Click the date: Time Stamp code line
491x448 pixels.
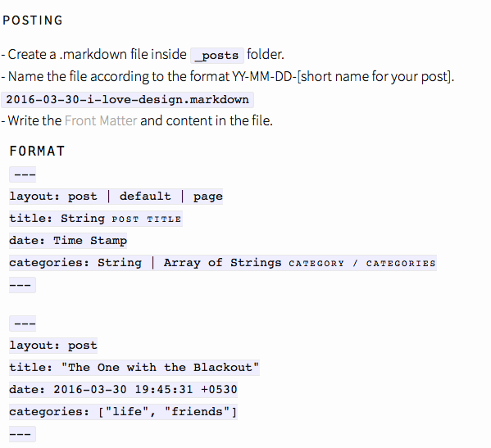[x=68, y=241]
